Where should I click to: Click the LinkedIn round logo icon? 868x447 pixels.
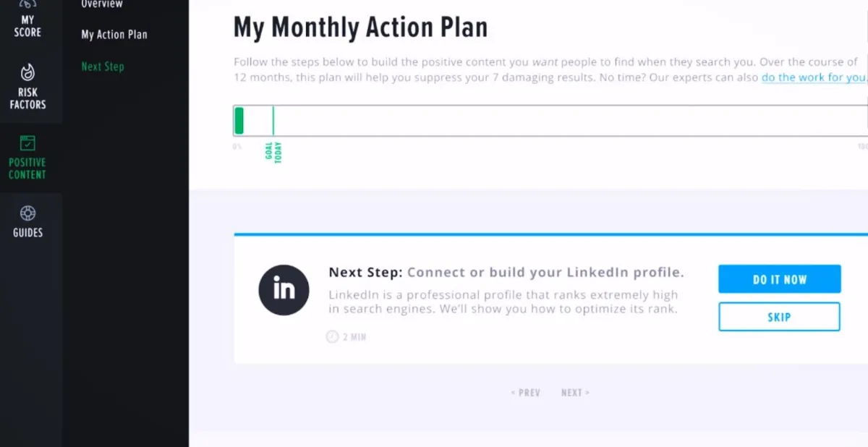tap(284, 290)
